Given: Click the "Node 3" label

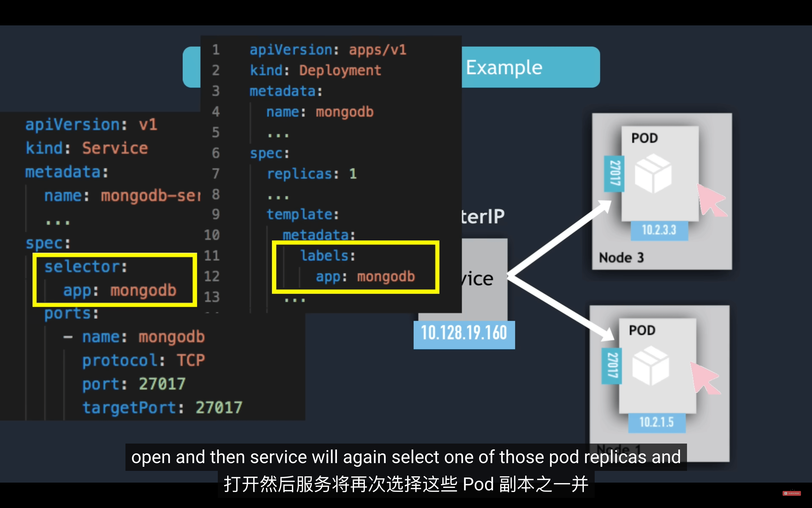Looking at the screenshot, I should [621, 258].
